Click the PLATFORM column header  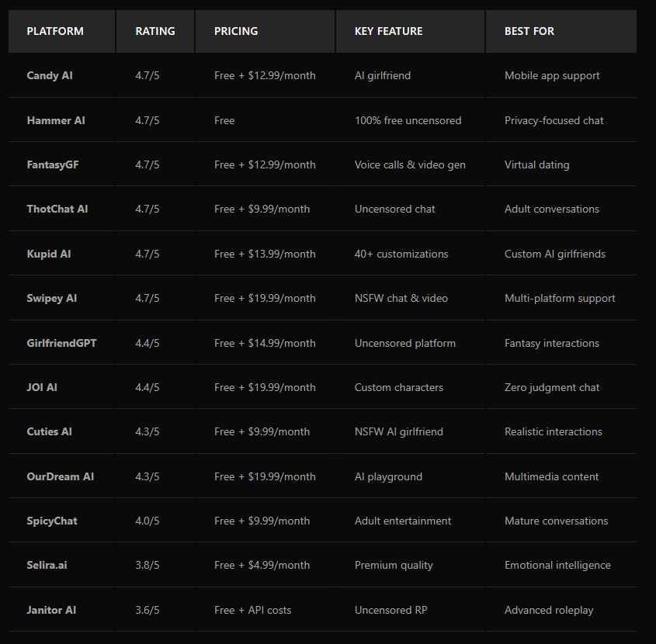point(55,31)
